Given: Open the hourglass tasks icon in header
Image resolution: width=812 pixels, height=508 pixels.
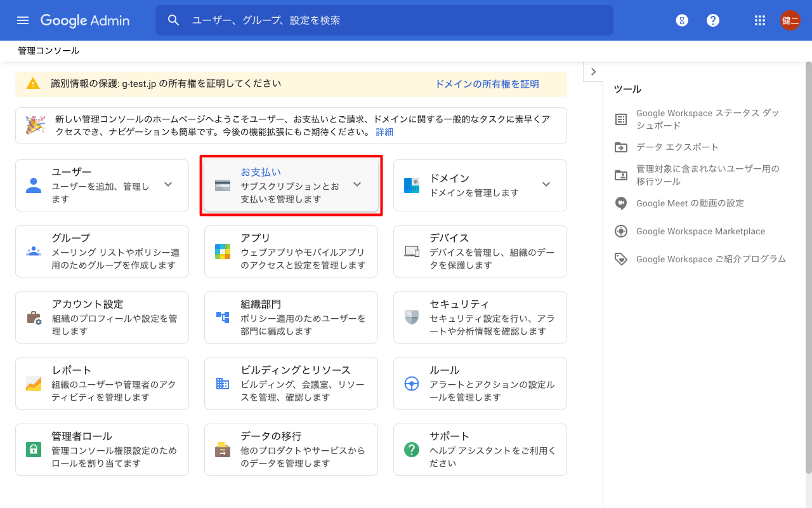Looking at the screenshot, I should pos(682,20).
